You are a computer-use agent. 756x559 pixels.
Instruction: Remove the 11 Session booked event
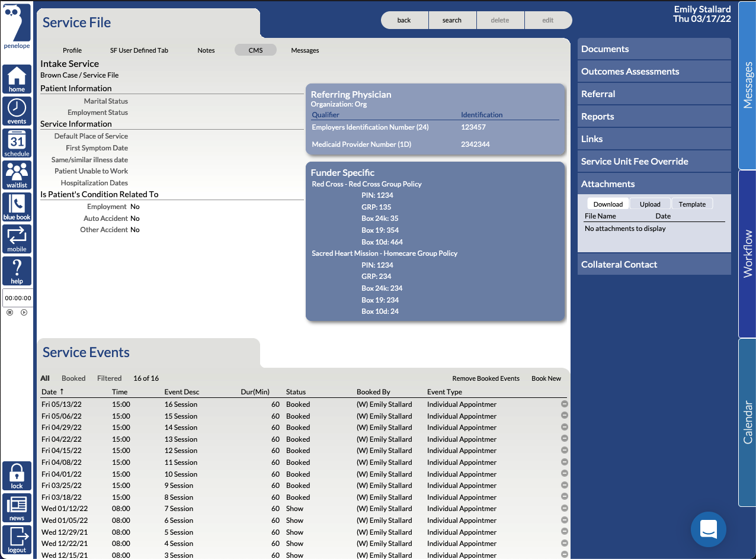click(x=565, y=462)
